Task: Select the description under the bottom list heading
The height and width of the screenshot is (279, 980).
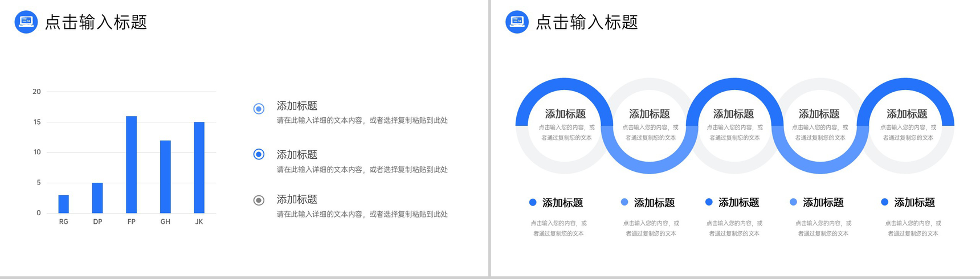Action: [x=362, y=215]
